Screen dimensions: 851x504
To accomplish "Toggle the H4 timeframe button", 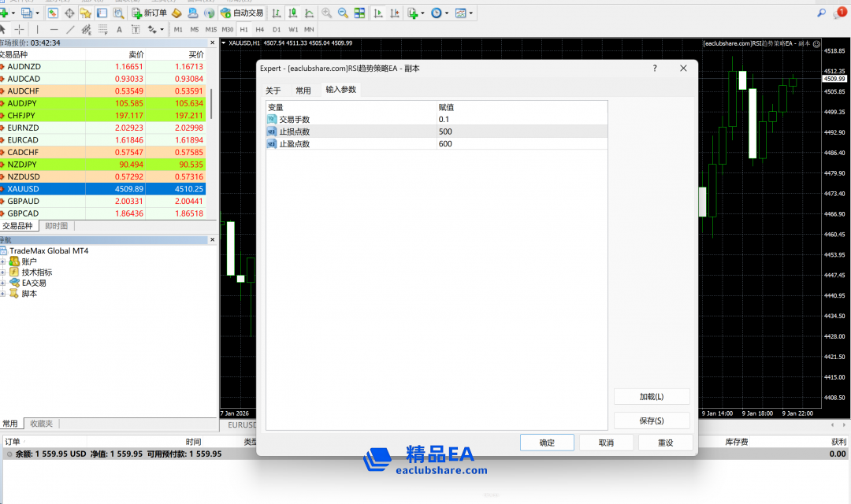I will (259, 29).
